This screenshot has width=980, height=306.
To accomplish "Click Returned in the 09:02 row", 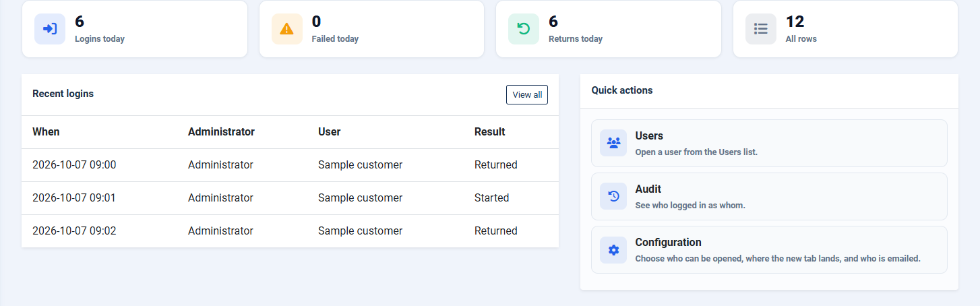I will tap(496, 231).
